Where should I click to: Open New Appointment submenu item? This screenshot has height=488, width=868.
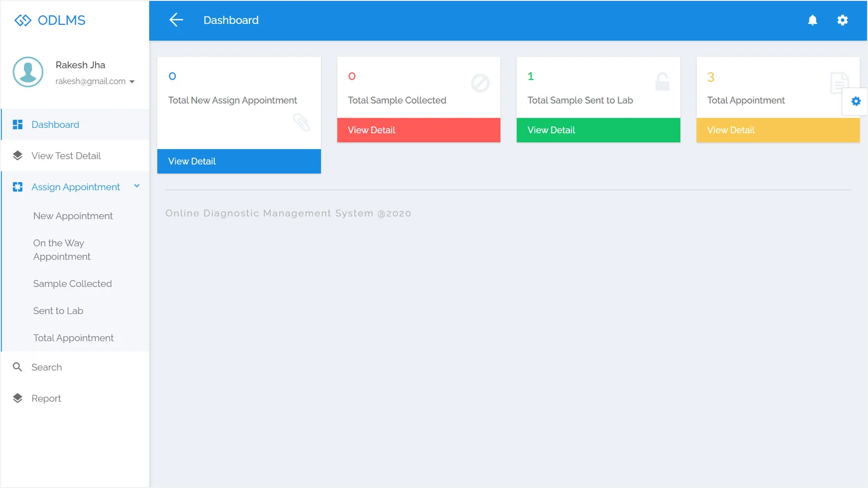pos(73,216)
